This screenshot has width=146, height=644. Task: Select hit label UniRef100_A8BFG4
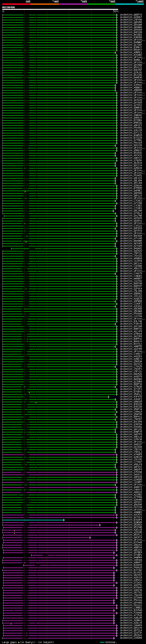click(x=131, y=547)
